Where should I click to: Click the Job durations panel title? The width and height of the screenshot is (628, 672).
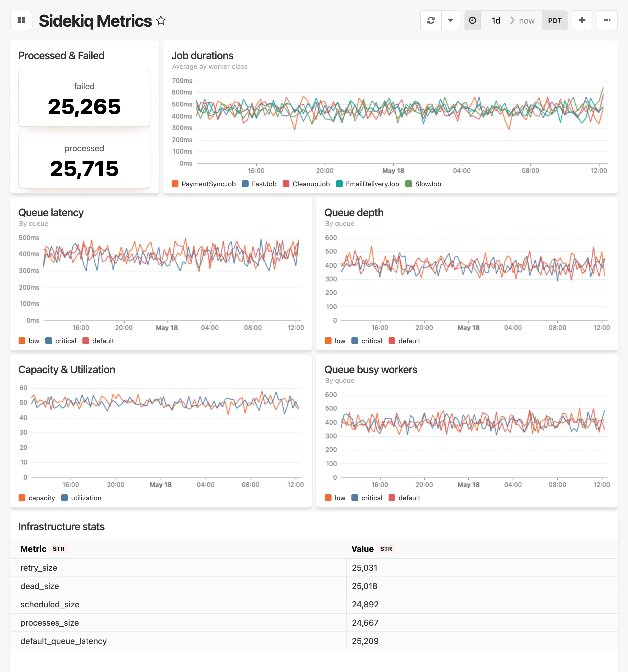pyautogui.click(x=202, y=55)
